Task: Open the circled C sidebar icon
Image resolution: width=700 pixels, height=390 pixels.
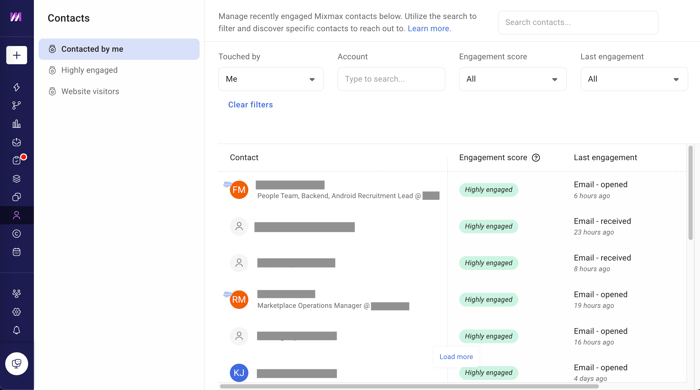Action: click(17, 234)
